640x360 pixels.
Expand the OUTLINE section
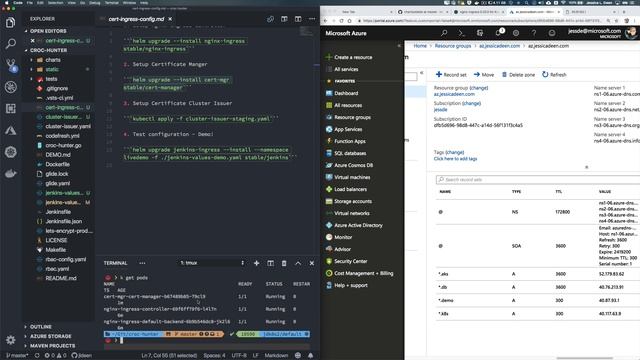(x=41, y=327)
